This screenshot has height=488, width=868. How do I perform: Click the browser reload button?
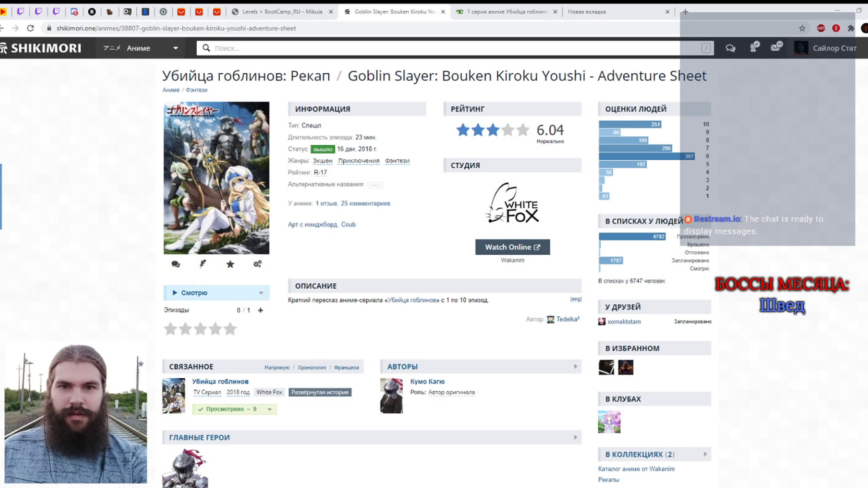(x=31, y=28)
